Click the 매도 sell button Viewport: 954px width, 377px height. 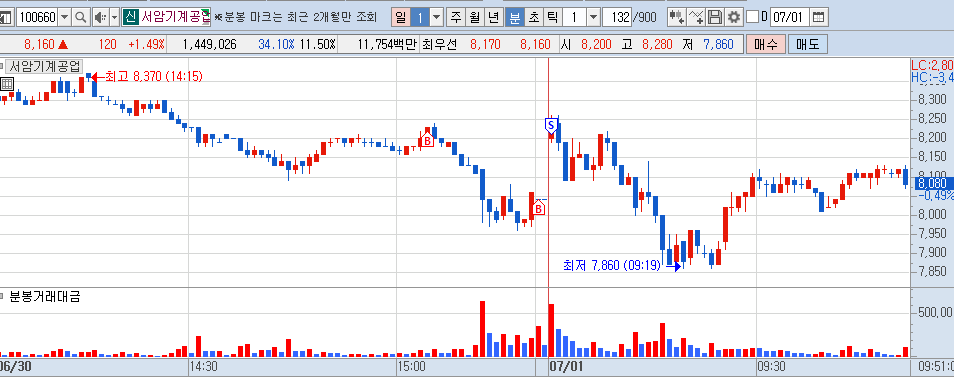tap(807, 44)
